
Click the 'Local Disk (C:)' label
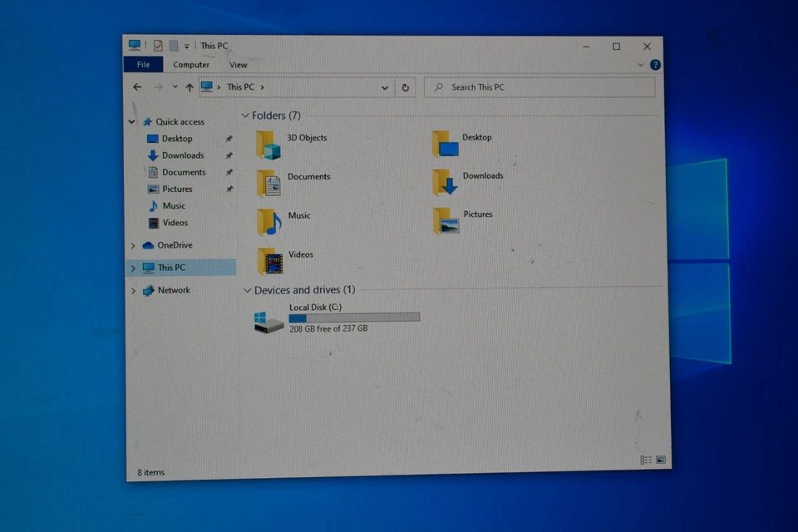point(315,307)
